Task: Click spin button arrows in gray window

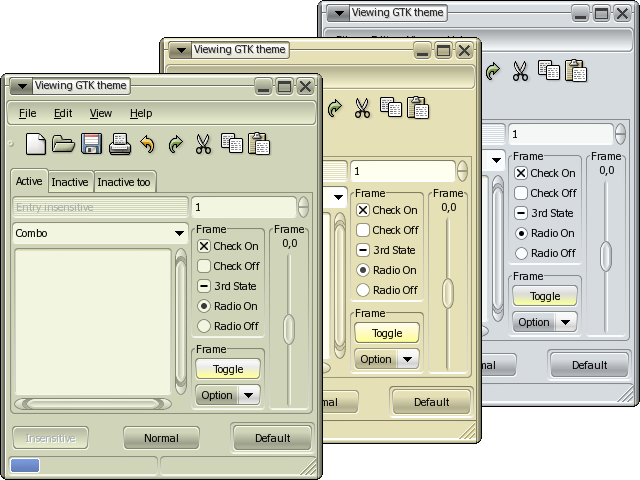Action: pos(620,134)
